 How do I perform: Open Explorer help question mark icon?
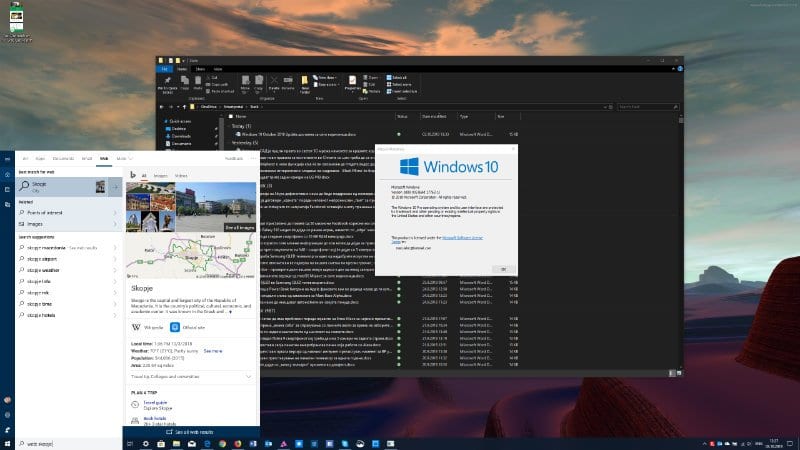click(680, 68)
